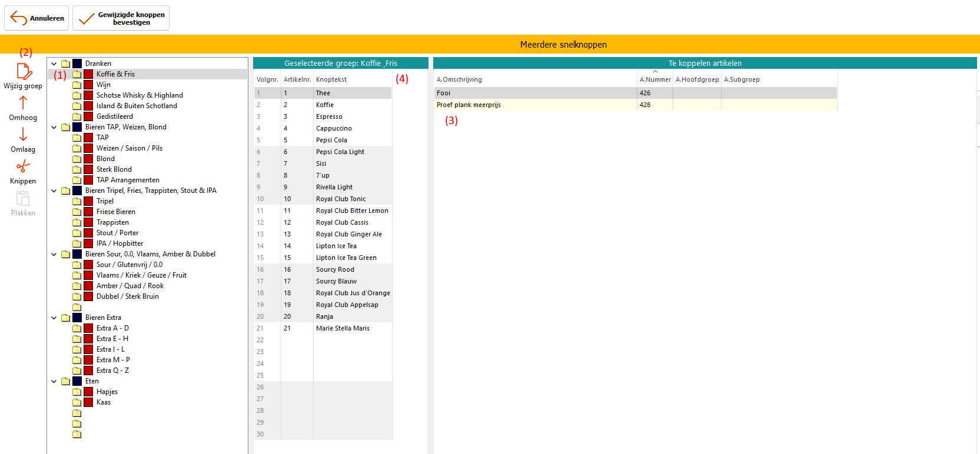Click the Omlaag down arrow icon
Image resolution: width=980 pixels, height=454 pixels.
(x=23, y=135)
